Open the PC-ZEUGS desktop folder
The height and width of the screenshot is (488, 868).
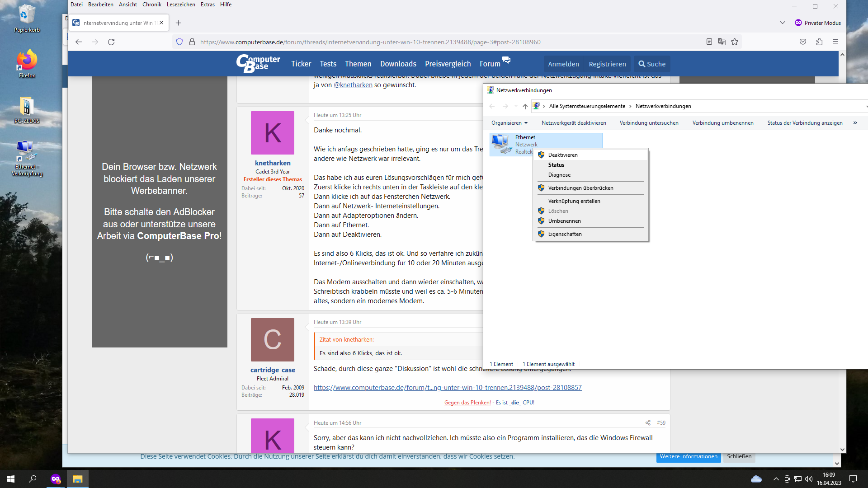[27, 110]
